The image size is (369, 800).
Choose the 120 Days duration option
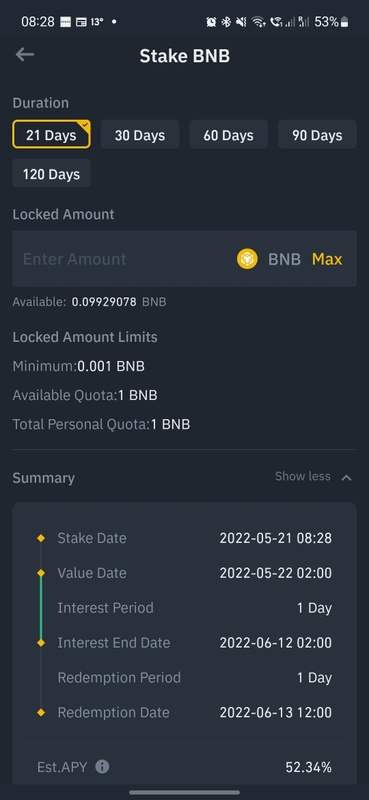point(52,173)
